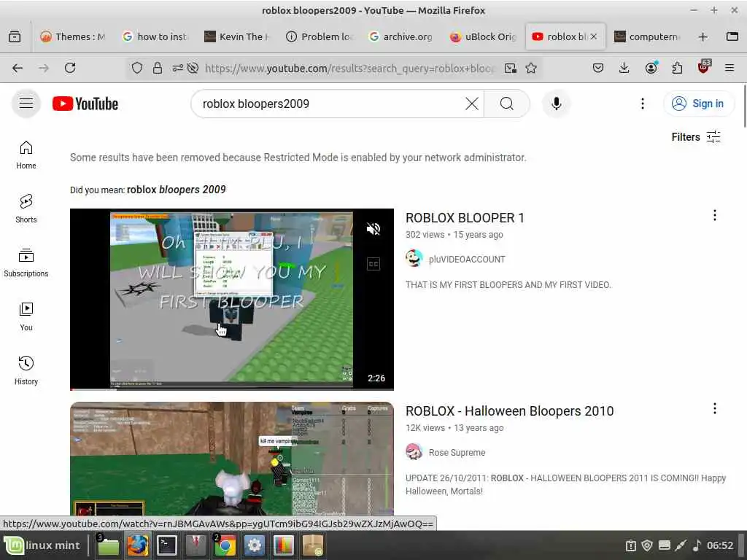Viewport: 747px width, 560px height.
Task: Open the Firefox application menu
Action: tap(729, 68)
